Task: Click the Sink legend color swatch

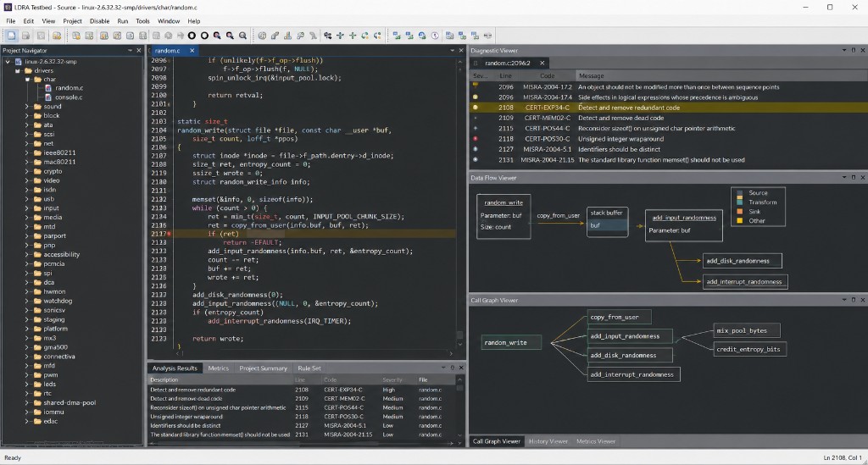Action: pos(739,211)
